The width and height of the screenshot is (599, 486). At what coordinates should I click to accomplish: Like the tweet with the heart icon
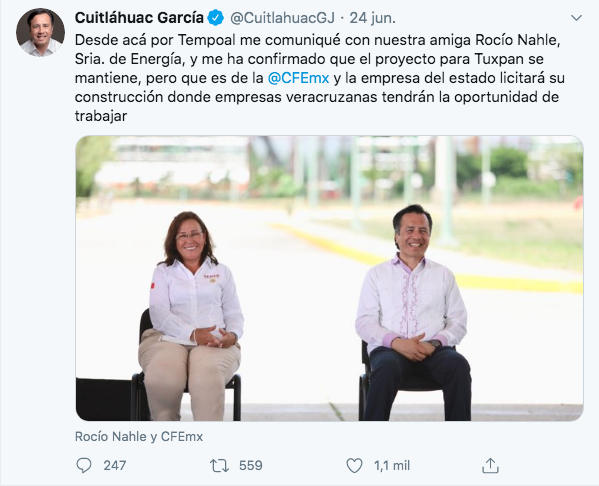point(354,465)
